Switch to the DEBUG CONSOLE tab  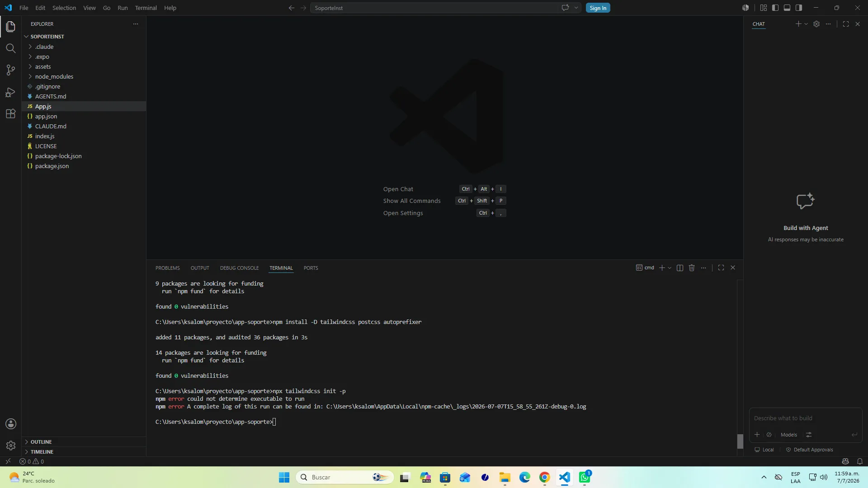240,268
